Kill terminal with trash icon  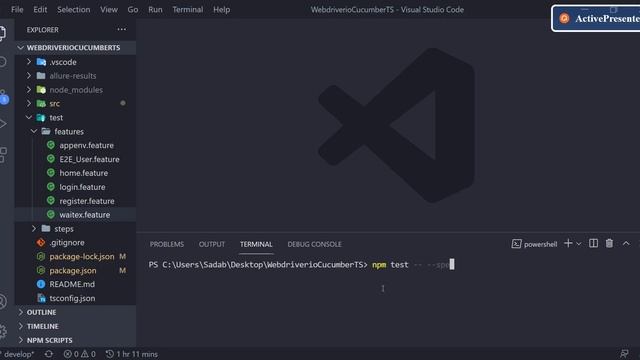pyautogui.click(x=609, y=244)
